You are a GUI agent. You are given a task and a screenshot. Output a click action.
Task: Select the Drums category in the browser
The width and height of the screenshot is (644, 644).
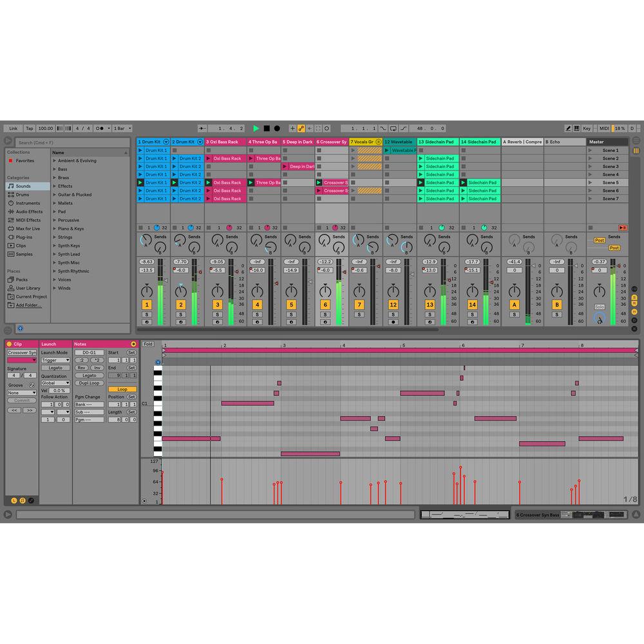(23, 194)
